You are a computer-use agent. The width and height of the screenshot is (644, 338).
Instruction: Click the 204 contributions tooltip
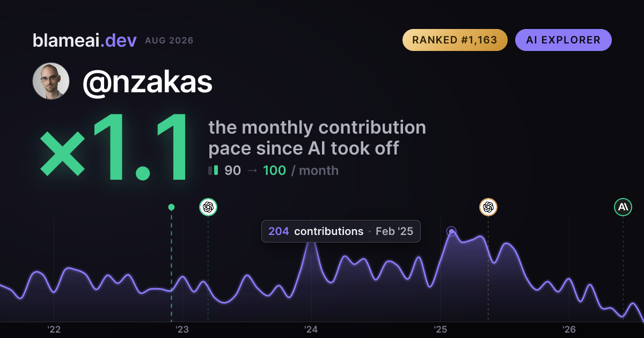pyautogui.click(x=341, y=231)
